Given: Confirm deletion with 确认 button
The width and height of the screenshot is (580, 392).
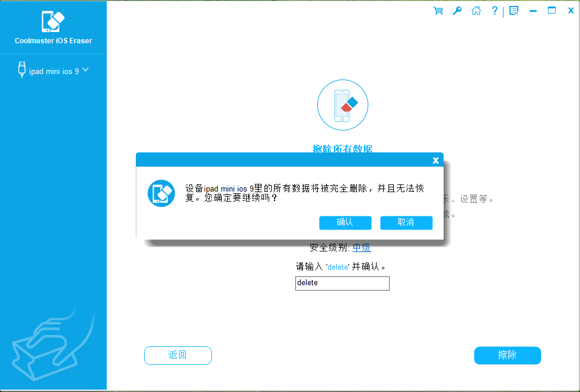Looking at the screenshot, I should tap(345, 222).
